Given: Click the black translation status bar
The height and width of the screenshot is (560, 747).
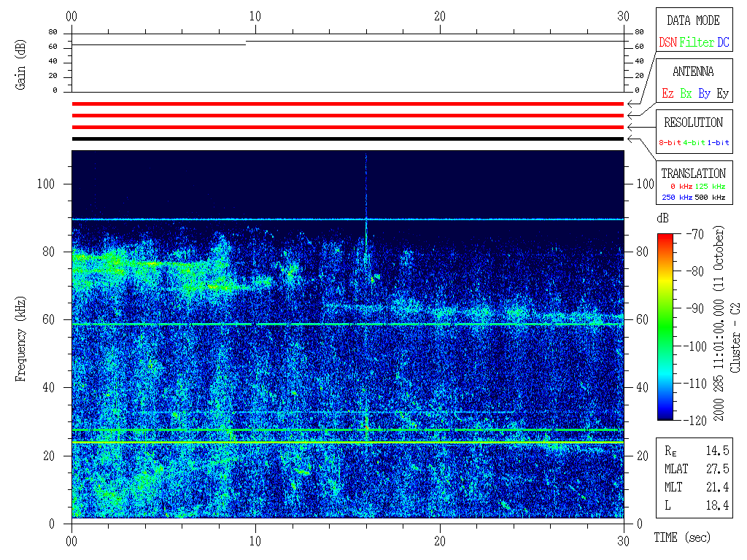Looking at the screenshot, I should (348, 139).
